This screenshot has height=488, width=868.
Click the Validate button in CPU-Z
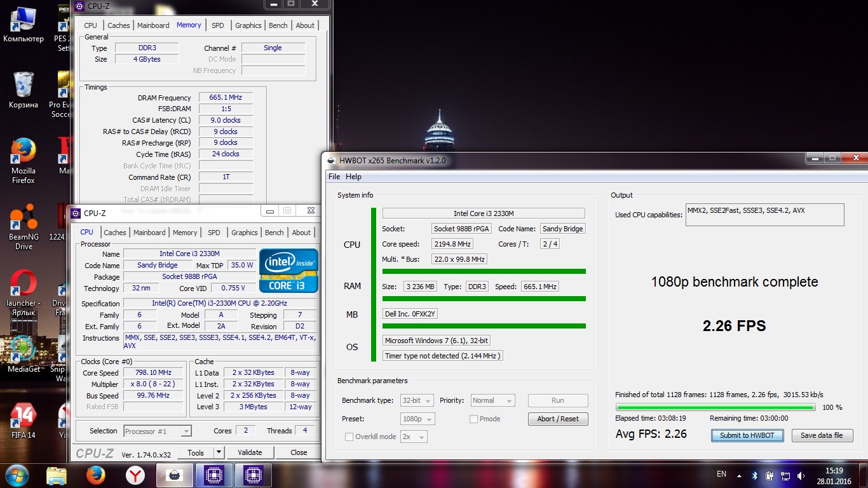[250, 452]
